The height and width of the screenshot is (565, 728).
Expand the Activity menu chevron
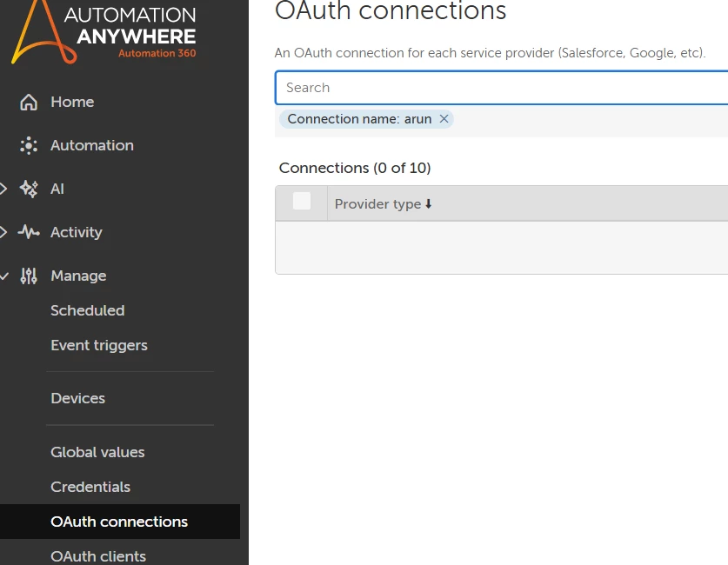tap(3, 232)
